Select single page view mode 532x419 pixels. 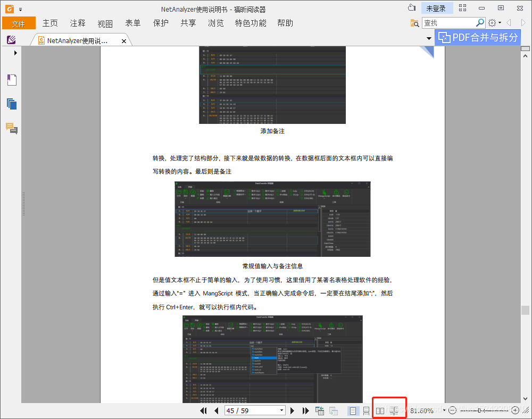[353, 411]
